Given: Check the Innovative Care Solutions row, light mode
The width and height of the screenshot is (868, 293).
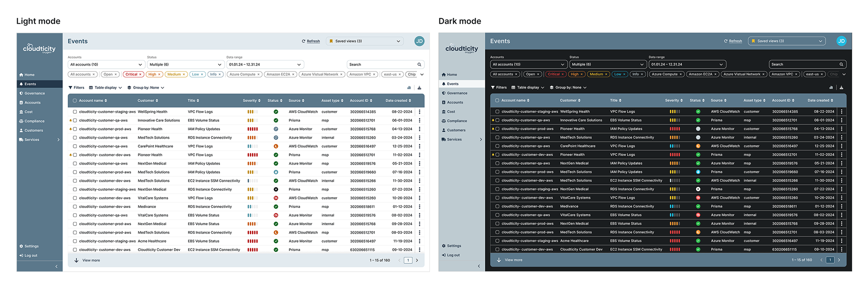Looking at the screenshot, I should pos(75,120).
